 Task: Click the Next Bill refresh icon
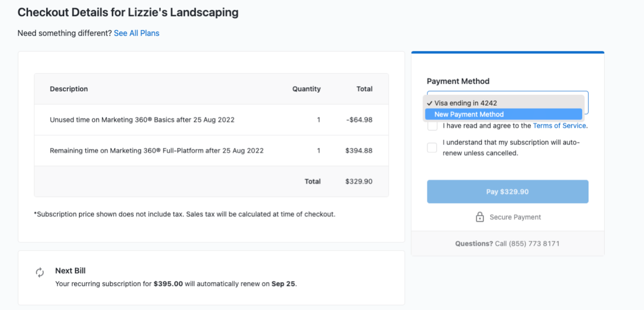click(40, 272)
